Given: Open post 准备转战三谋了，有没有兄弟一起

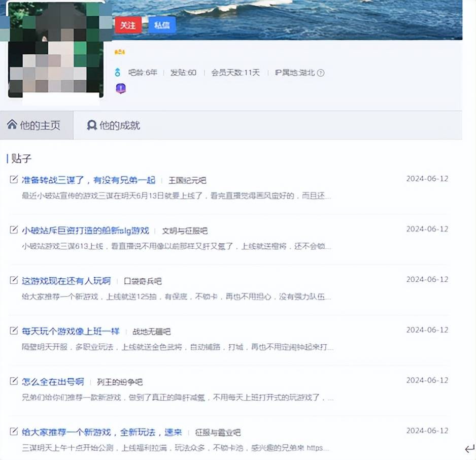Looking at the screenshot, I should [88, 180].
